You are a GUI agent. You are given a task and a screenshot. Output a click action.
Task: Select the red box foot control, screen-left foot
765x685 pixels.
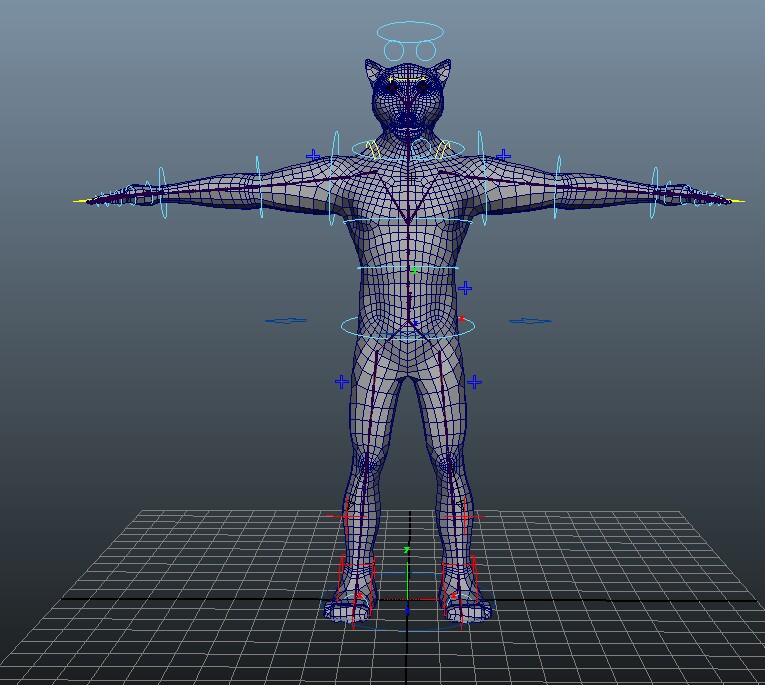[357, 590]
